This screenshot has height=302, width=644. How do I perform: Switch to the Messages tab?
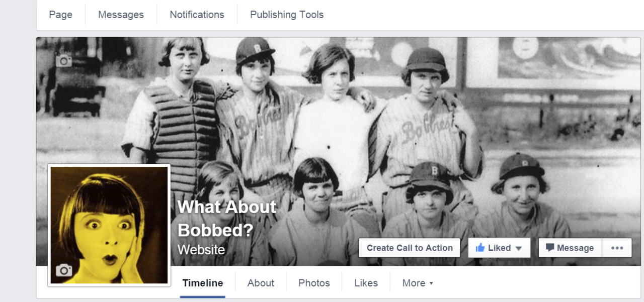click(x=121, y=15)
